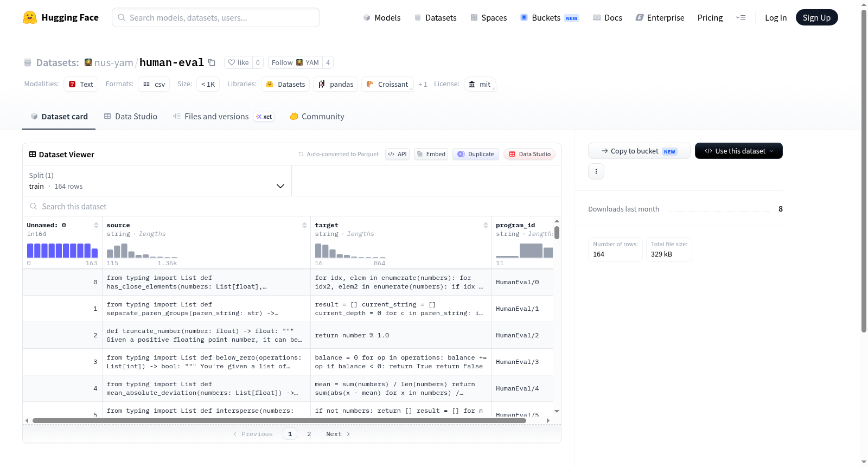The width and height of the screenshot is (868, 467).
Task: Open the Data Studio tab
Action: point(131,117)
